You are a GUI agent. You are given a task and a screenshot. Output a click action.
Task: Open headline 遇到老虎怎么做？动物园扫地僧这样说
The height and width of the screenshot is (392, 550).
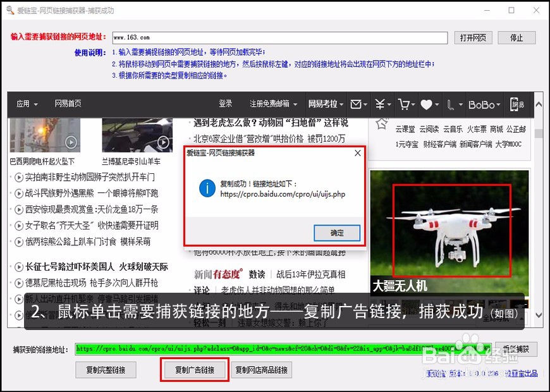point(271,123)
